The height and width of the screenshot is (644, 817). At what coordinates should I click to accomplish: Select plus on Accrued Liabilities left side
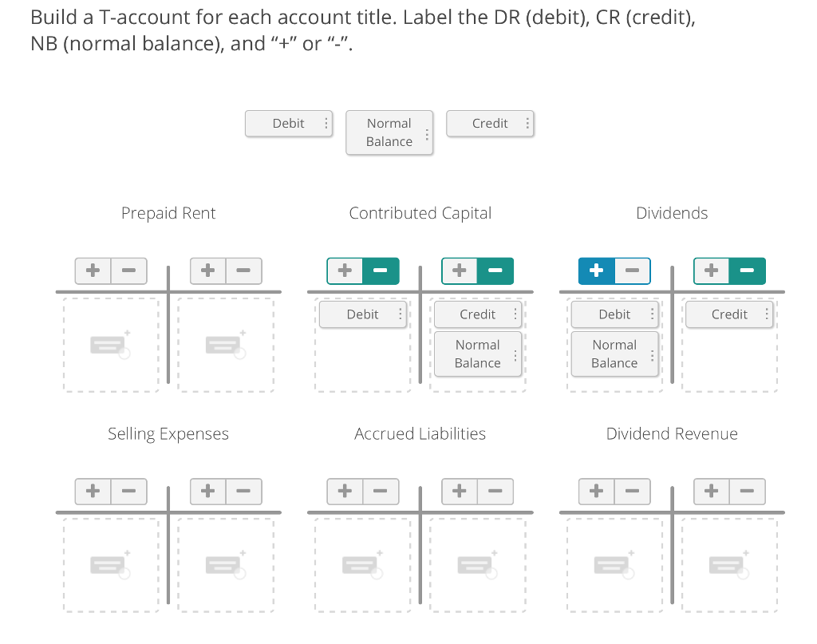tap(345, 491)
